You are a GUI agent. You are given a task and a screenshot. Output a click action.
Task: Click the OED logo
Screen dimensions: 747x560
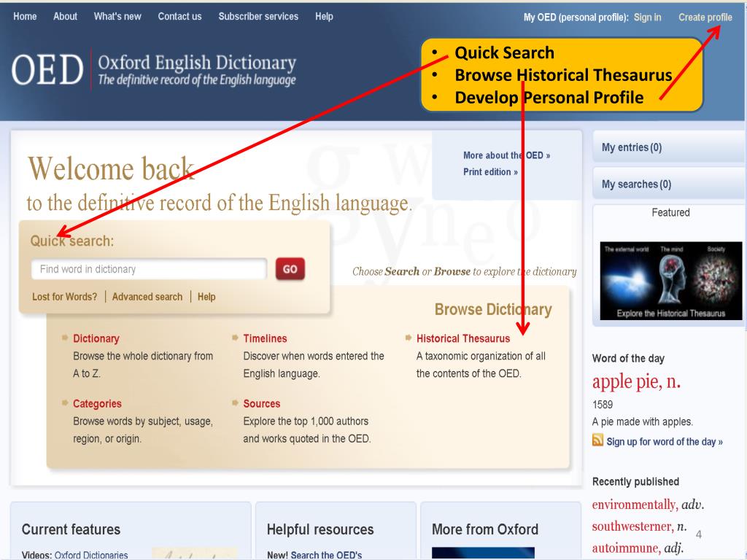47,69
